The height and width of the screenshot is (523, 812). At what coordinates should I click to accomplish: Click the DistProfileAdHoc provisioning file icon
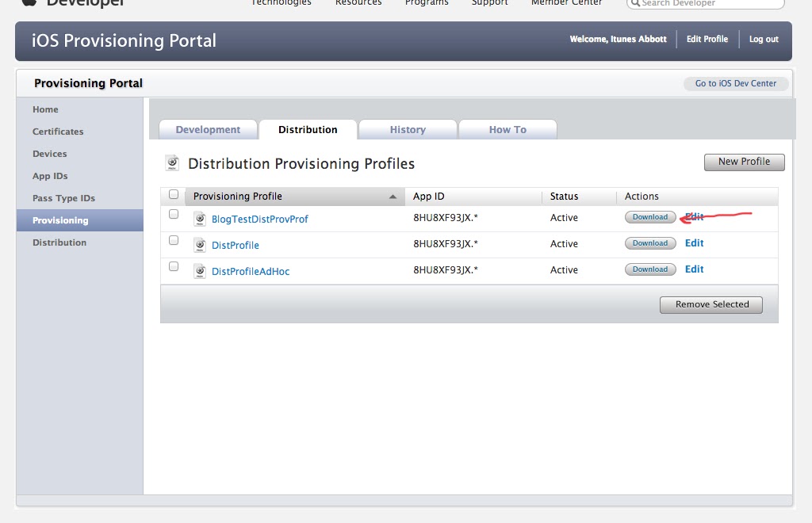click(200, 271)
